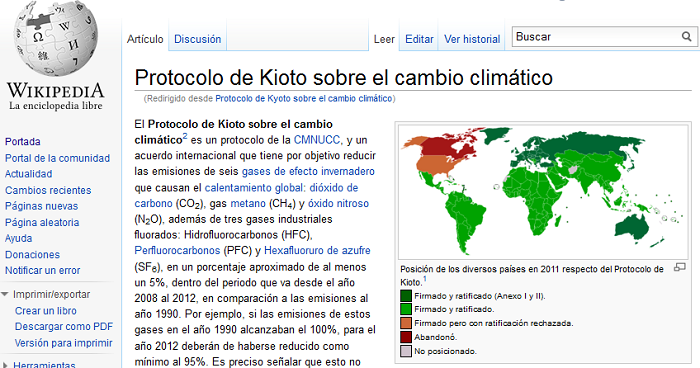Open the Kyoto Protocol world map image
The image size is (700, 368).
coord(543,191)
